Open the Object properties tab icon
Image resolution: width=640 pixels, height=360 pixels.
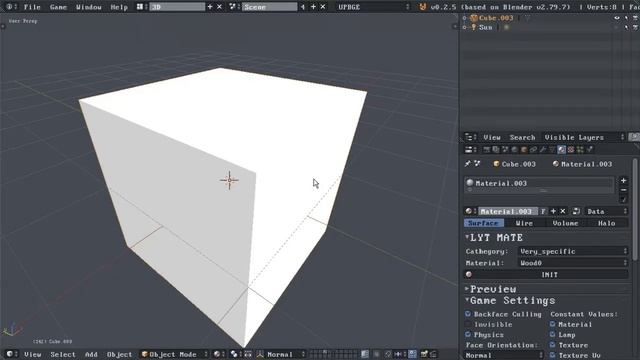coord(524,149)
